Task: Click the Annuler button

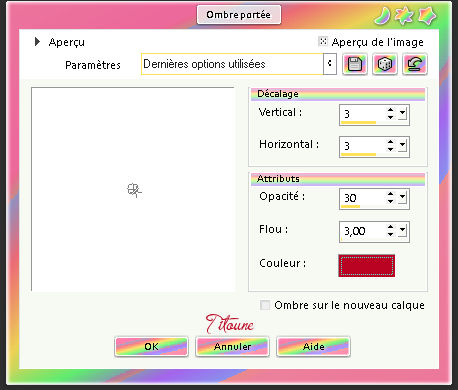Action: (x=232, y=347)
